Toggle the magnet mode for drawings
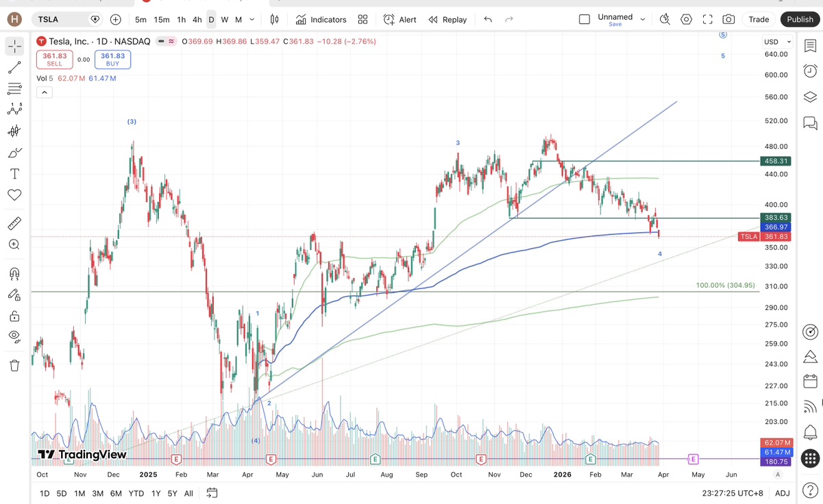 coord(14,273)
